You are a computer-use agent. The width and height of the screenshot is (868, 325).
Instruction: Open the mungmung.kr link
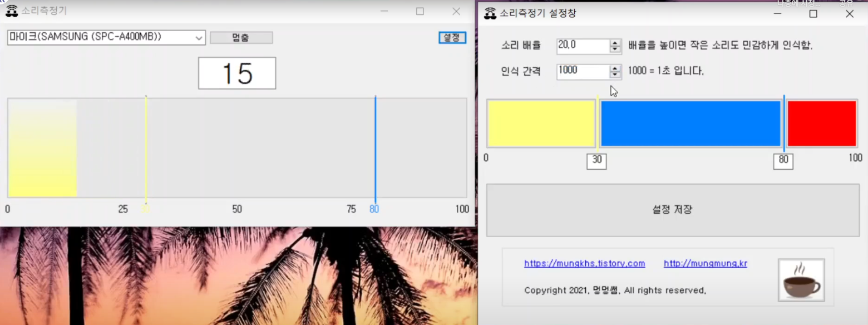pos(705,263)
